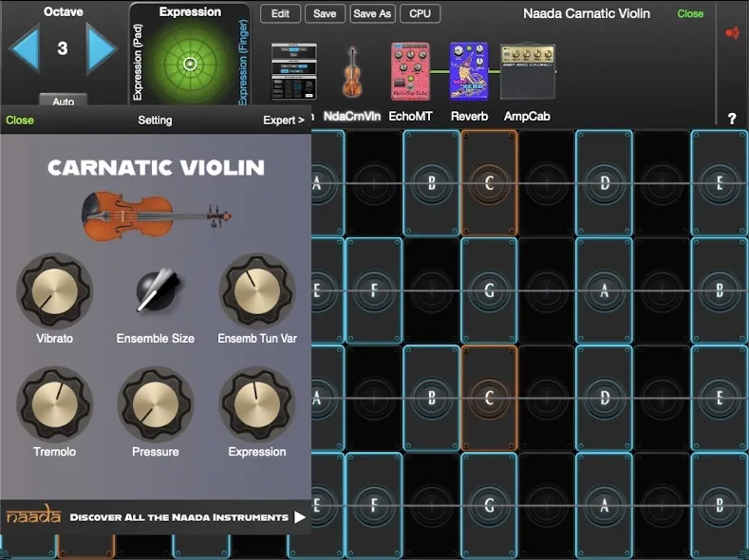The image size is (749, 560).
Task: Select the NdaCrnVln violin icon
Action: [x=352, y=71]
